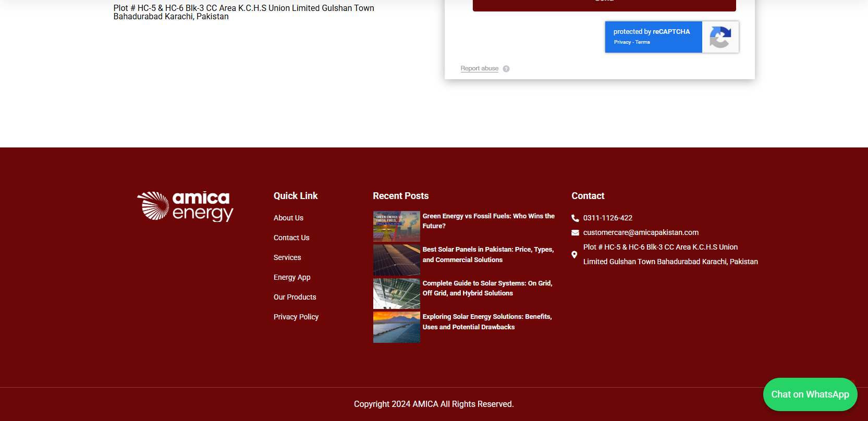Read Exploring Solar Energy Solutions post

[x=487, y=322]
